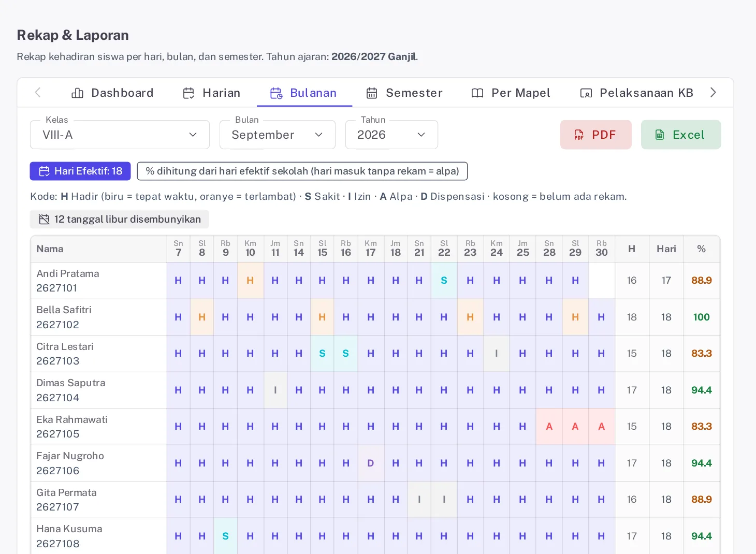The width and height of the screenshot is (756, 554).
Task: Click the PDF file icon
Action: [x=579, y=135]
